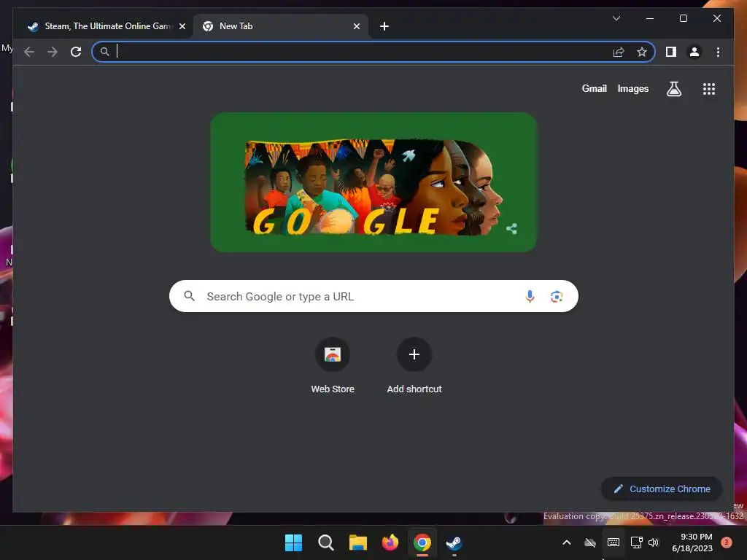The image size is (747, 560).
Task: Open the network status tray icon
Action: (x=636, y=542)
